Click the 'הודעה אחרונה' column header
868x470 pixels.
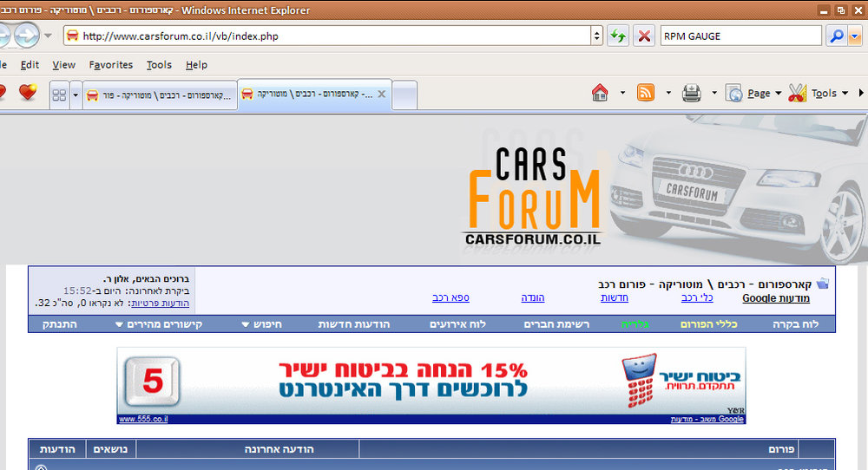point(279,449)
